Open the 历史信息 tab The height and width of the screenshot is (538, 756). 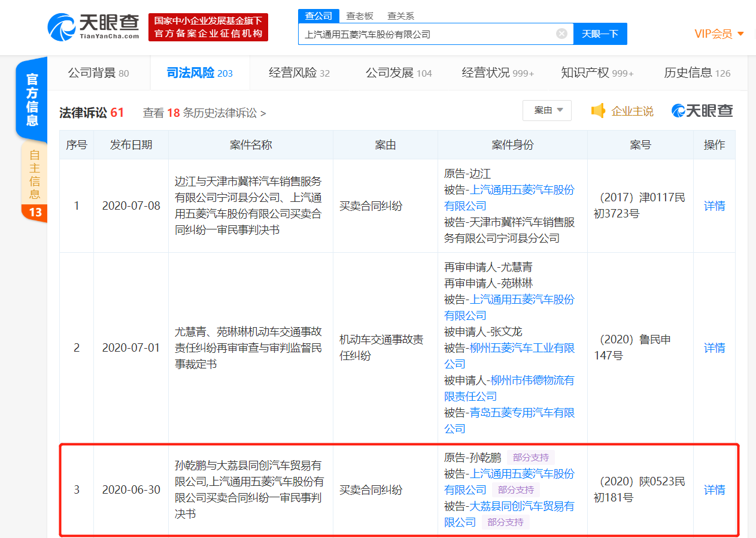697,73
